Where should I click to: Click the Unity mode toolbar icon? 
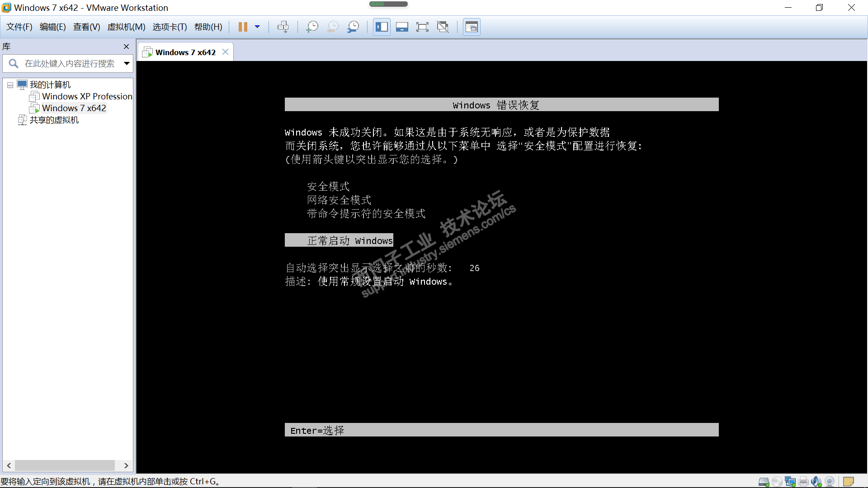click(x=443, y=27)
